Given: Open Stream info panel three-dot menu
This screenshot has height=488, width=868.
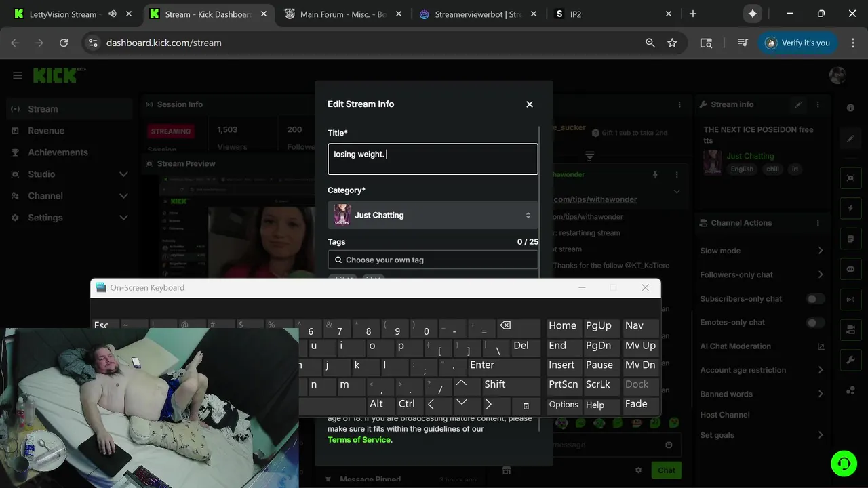Looking at the screenshot, I should [818, 104].
